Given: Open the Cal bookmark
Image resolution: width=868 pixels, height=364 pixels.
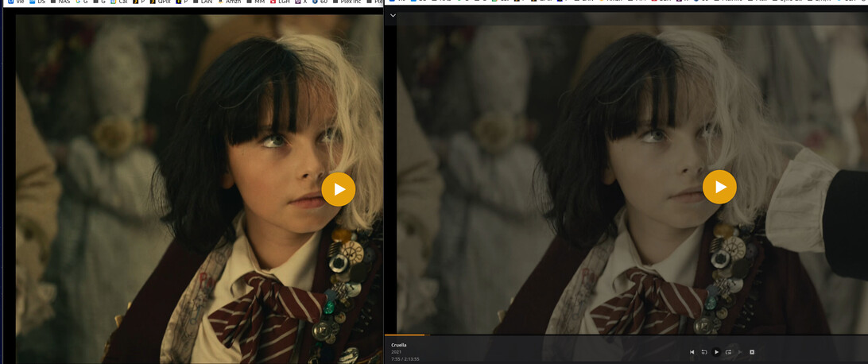Looking at the screenshot, I should [x=119, y=2].
